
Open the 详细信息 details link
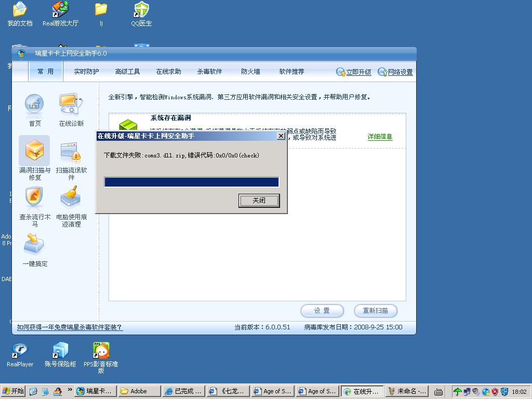click(x=380, y=137)
